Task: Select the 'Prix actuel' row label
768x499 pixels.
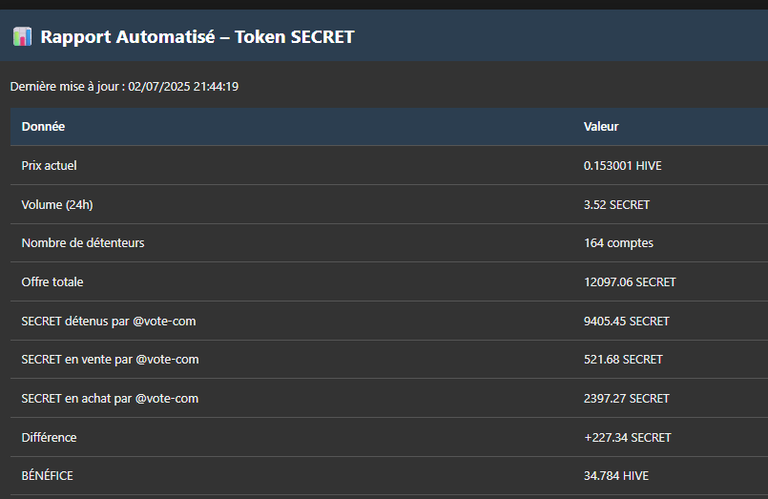Action: pos(49,166)
